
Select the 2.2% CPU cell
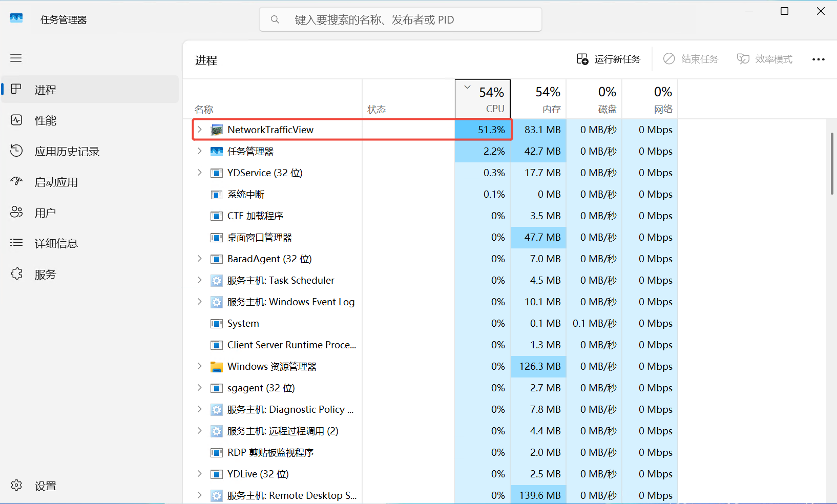[483, 151]
